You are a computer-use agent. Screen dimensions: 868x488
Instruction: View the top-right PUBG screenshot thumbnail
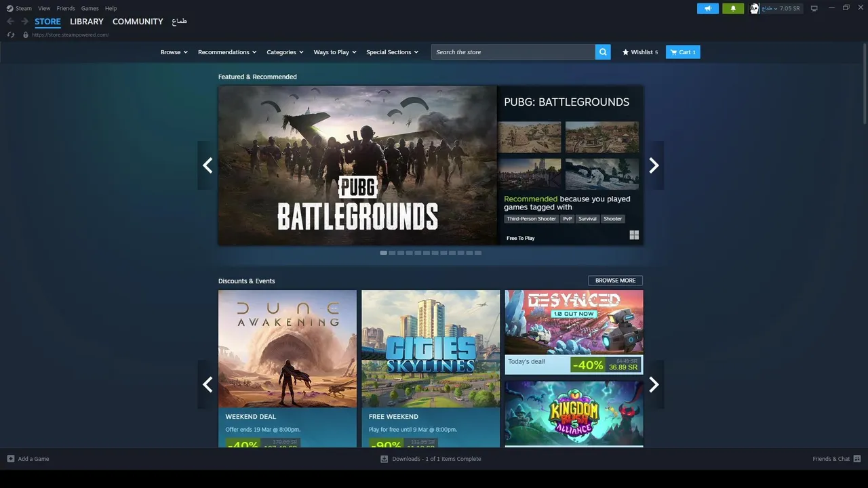pyautogui.click(x=602, y=137)
